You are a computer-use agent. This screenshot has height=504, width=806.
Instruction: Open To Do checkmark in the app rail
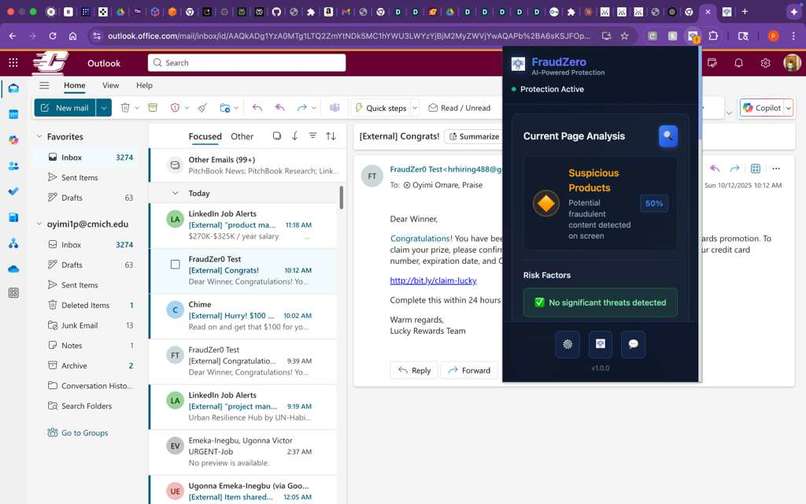click(14, 191)
